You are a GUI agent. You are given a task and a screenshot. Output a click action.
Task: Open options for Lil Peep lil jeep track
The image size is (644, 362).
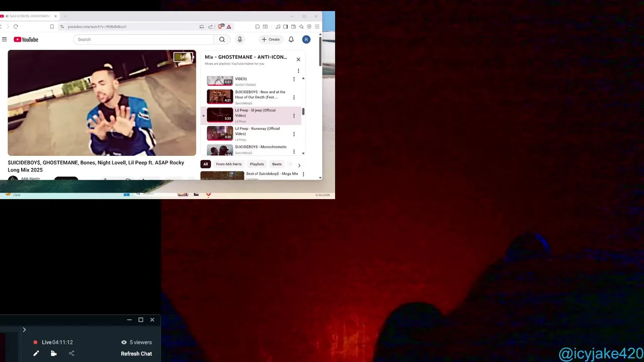294,116
